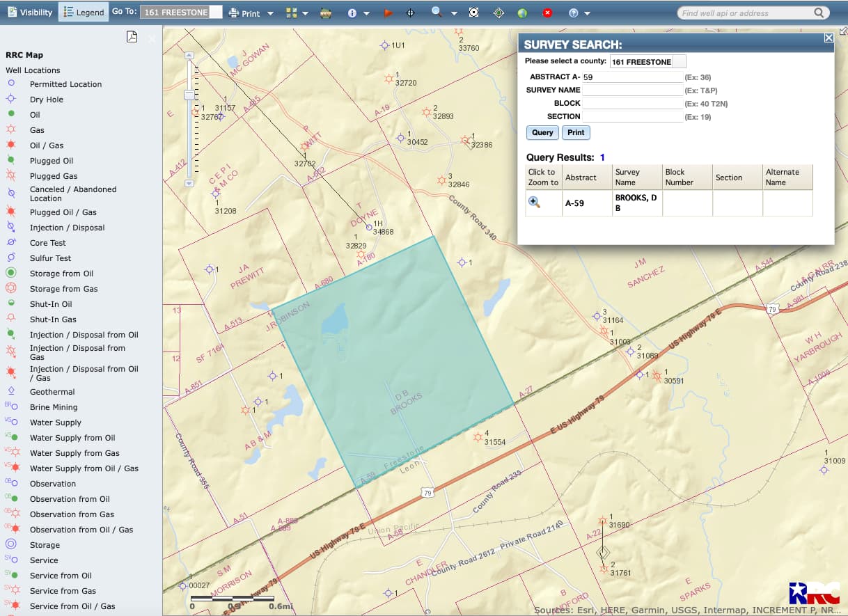Toggle the Visibility panel
Viewport: 848px width, 616px height.
(29, 13)
